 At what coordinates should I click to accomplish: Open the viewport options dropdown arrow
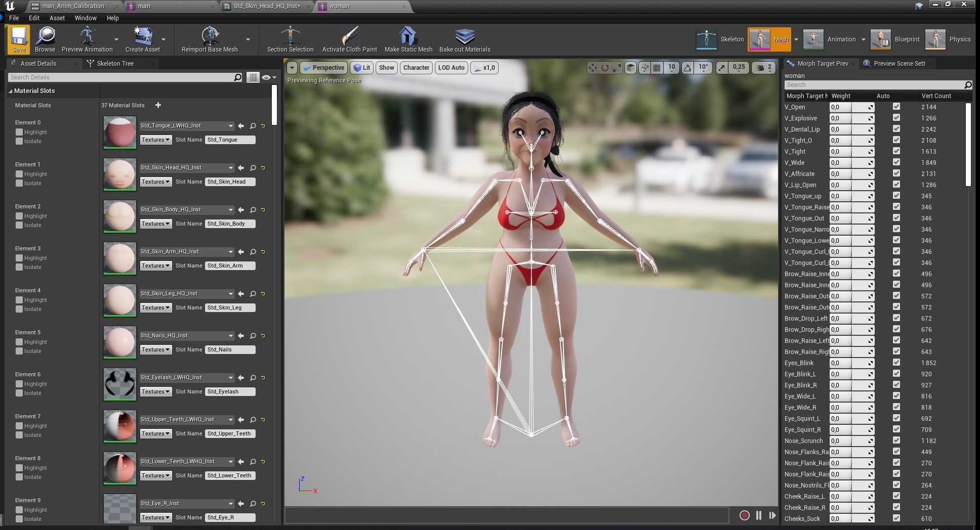click(x=292, y=68)
